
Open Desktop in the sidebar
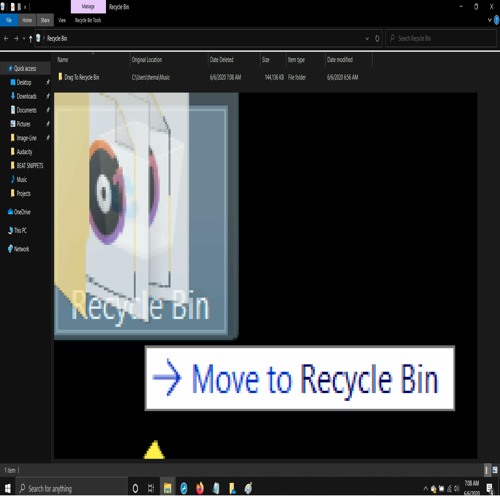pos(24,82)
